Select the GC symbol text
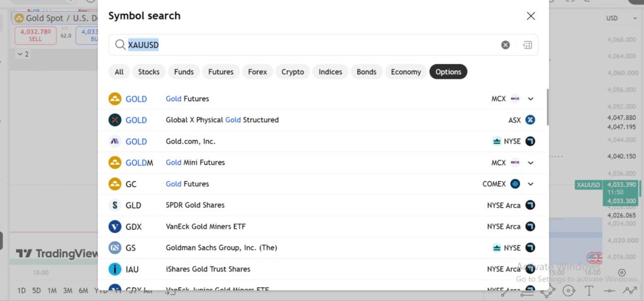 (x=131, y=184)
